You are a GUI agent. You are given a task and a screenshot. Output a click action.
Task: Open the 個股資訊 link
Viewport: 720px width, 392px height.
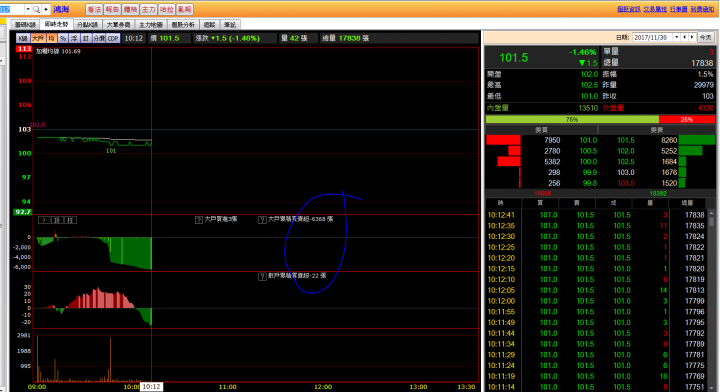coord(628,9)
